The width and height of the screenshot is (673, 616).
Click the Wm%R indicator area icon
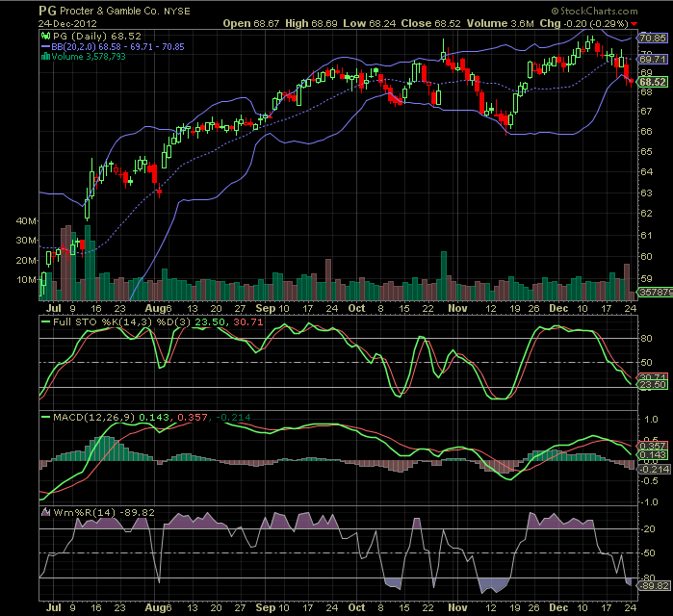(45, 512)
